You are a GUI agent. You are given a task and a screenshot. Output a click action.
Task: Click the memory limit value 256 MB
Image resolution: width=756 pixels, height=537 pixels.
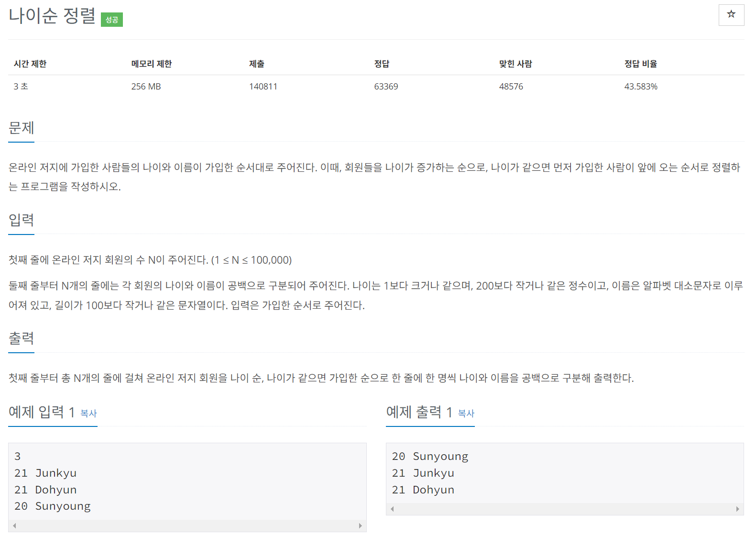point(146,87)
